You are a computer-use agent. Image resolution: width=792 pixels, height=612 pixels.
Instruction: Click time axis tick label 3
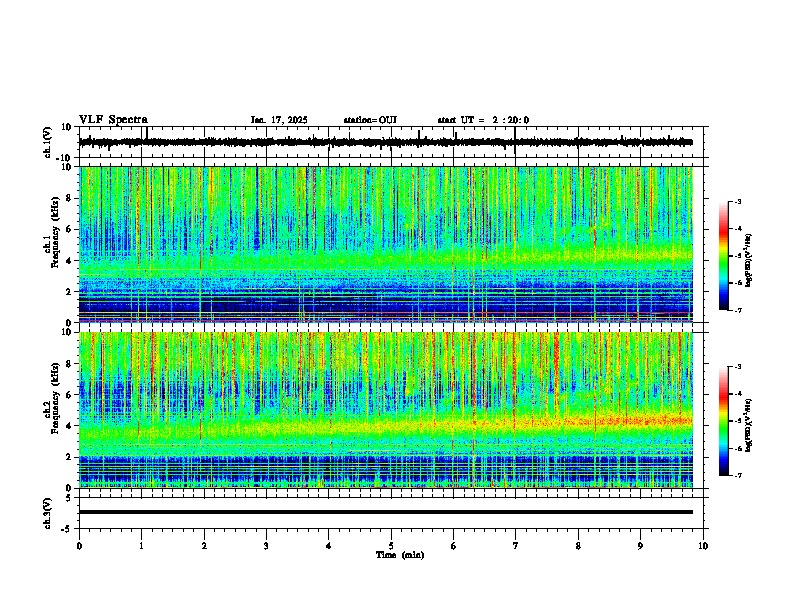pyautogui.click(x=266, y=546)
